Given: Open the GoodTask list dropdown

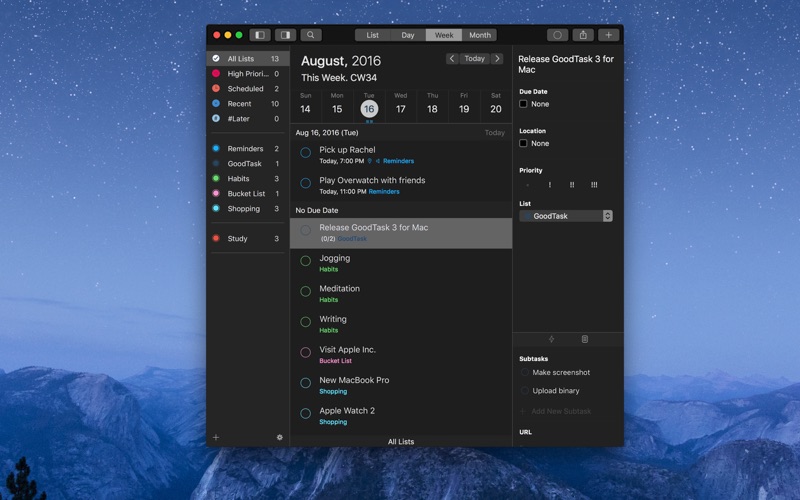Looking at the screenshot, I should [x=566, y=216].
